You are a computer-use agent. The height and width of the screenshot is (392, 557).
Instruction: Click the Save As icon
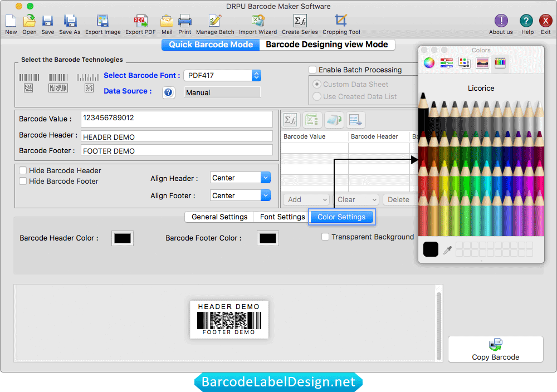(70, 21)
